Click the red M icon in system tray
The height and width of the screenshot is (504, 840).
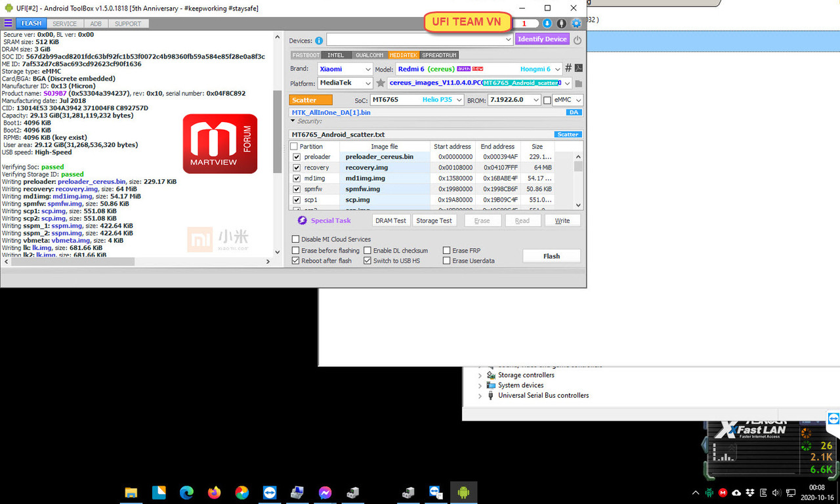coord(723,493)
